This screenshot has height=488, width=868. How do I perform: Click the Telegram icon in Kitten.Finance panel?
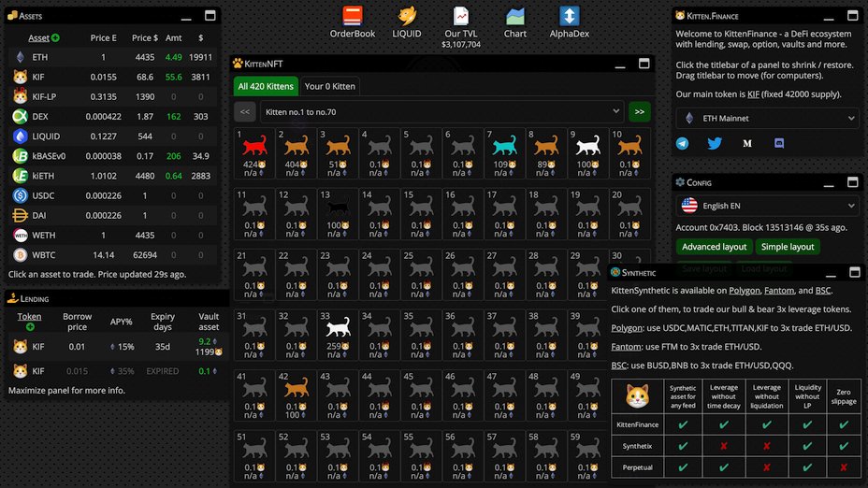tap(683, 143)
